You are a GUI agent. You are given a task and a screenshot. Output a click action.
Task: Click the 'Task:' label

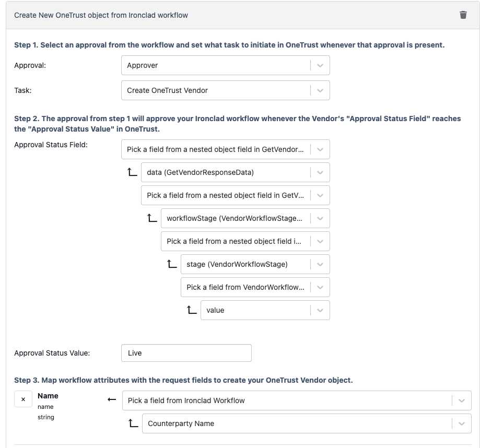[x=23, y=90]
